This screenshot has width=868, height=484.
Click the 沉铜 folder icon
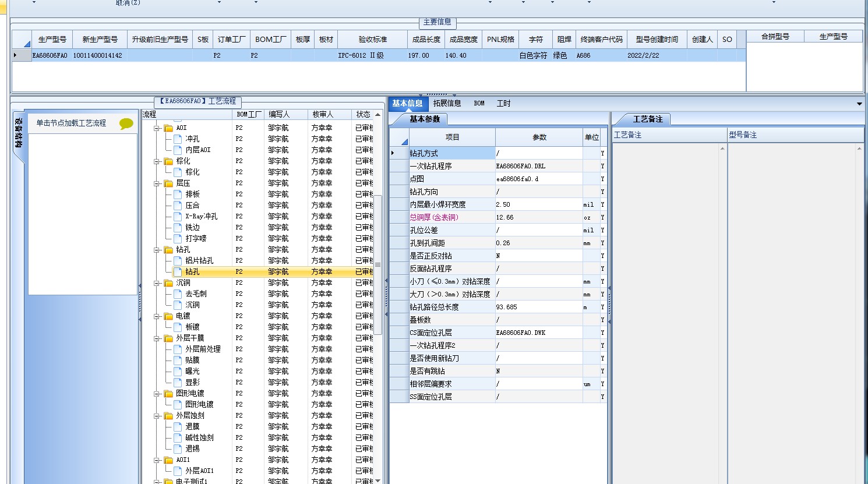(x=168, y=283)
